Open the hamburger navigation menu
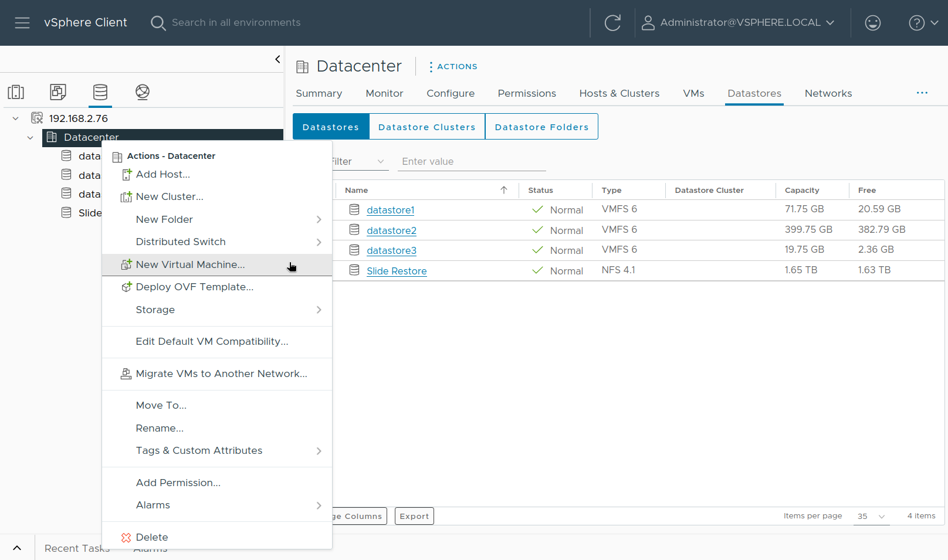The width and height of the screenshot is (948, 560). 22,23
